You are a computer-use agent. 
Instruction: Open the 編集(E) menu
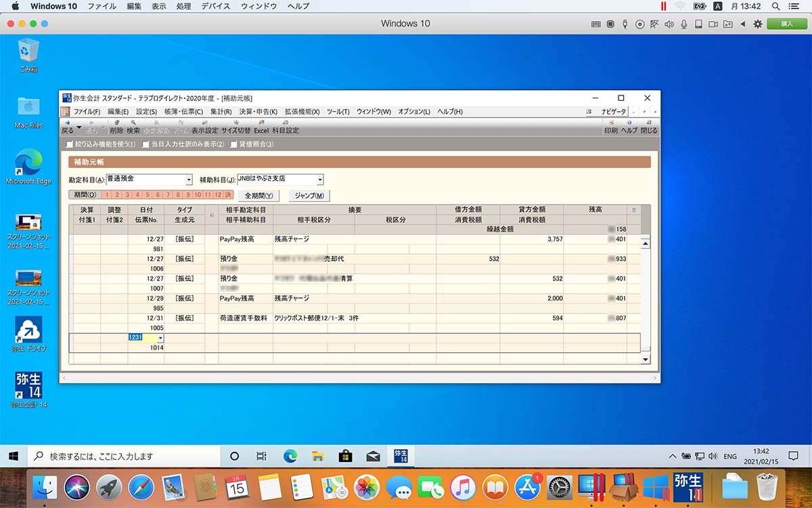(118, 112)
